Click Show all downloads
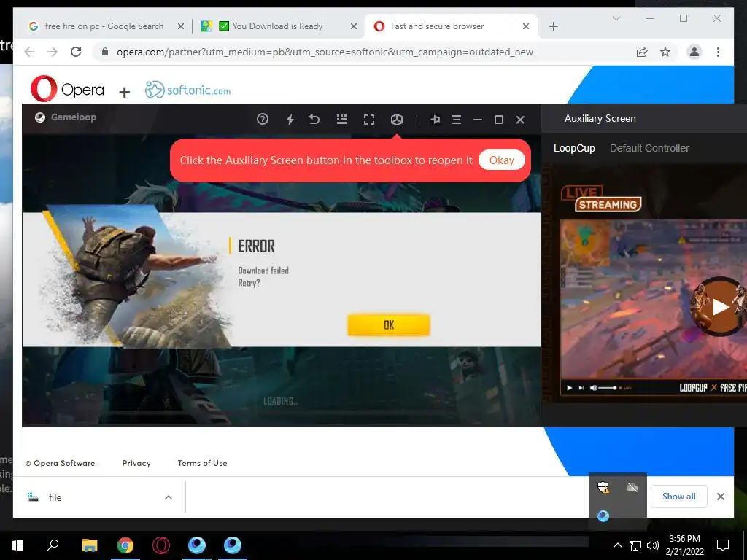The height and width of the screenshot is (560, 747). [678, 496]
